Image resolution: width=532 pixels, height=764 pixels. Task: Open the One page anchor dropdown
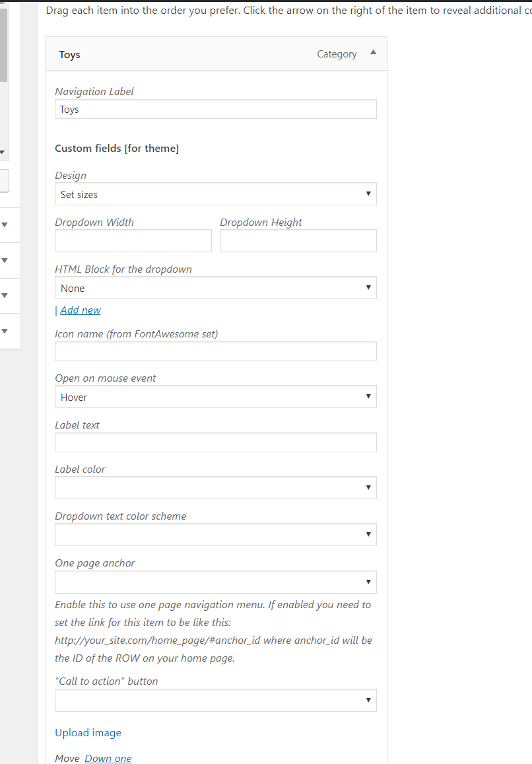pyautogui.click(x=215, y=582)
